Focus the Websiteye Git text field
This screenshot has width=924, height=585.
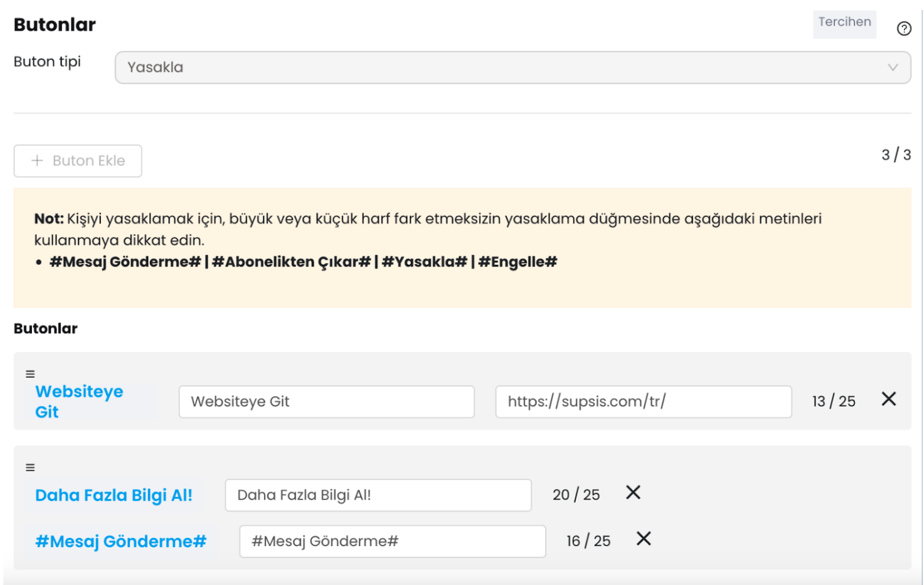[x=326, y=402]
